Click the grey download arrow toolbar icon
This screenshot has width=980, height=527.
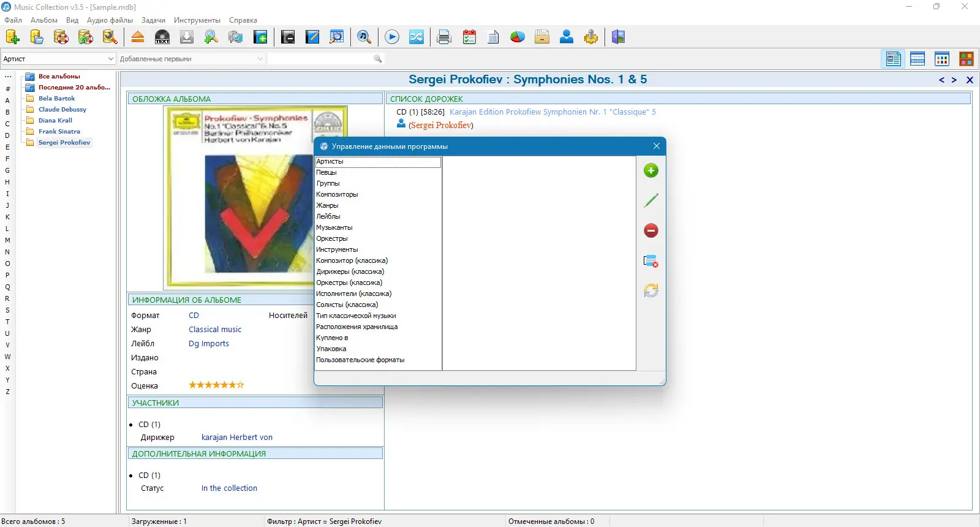[x=187, y=37]
